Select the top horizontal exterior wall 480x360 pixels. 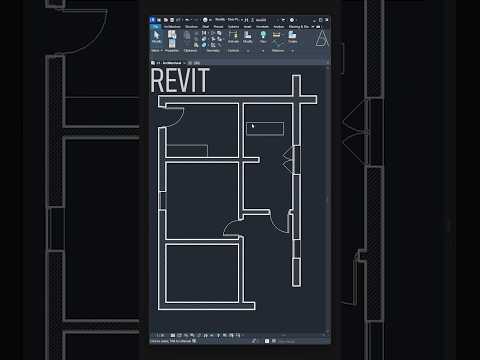(x=237, y=99)
